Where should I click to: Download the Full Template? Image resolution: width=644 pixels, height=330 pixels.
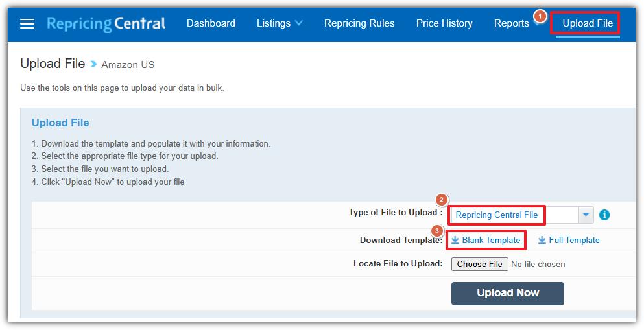(569, 240)
